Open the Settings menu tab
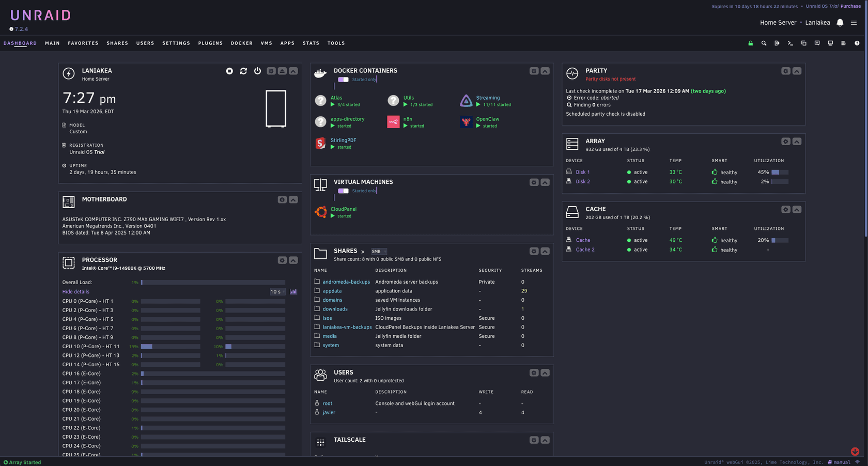Viewport: 868px width, 466px height. 176,43
